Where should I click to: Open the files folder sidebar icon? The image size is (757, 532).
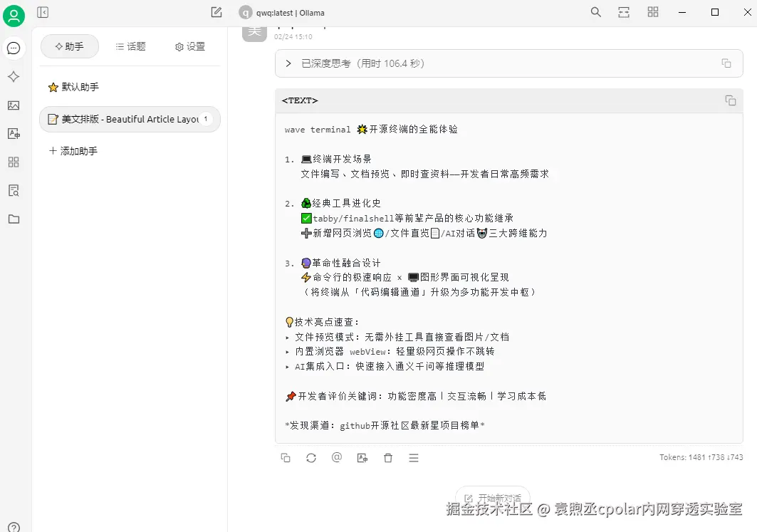point(14,219)
